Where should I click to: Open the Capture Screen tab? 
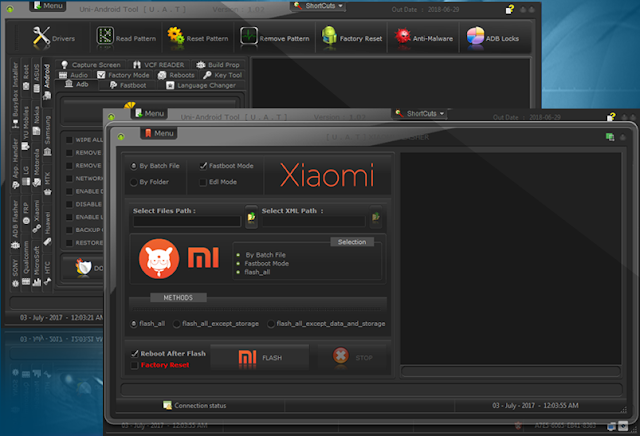click(90, 65)
